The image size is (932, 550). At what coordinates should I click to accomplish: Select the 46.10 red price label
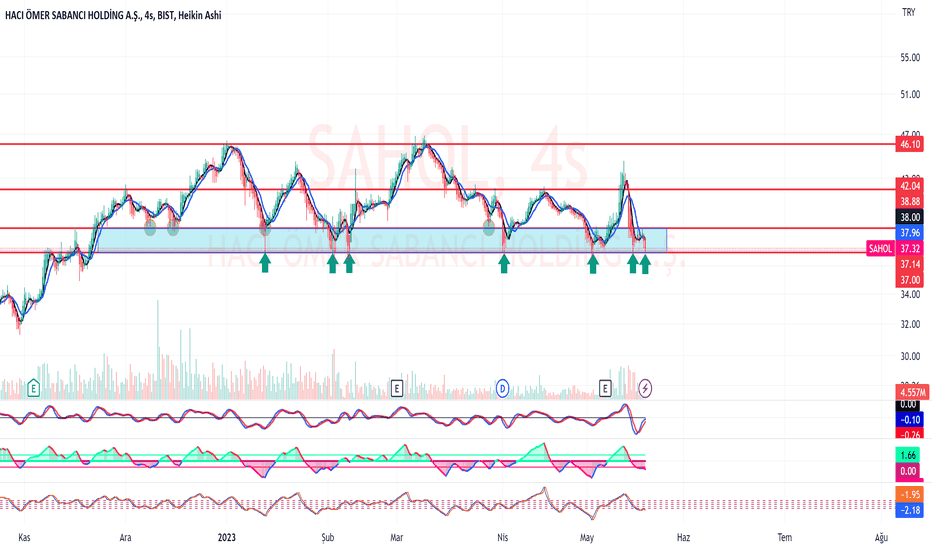pos(909,144)
